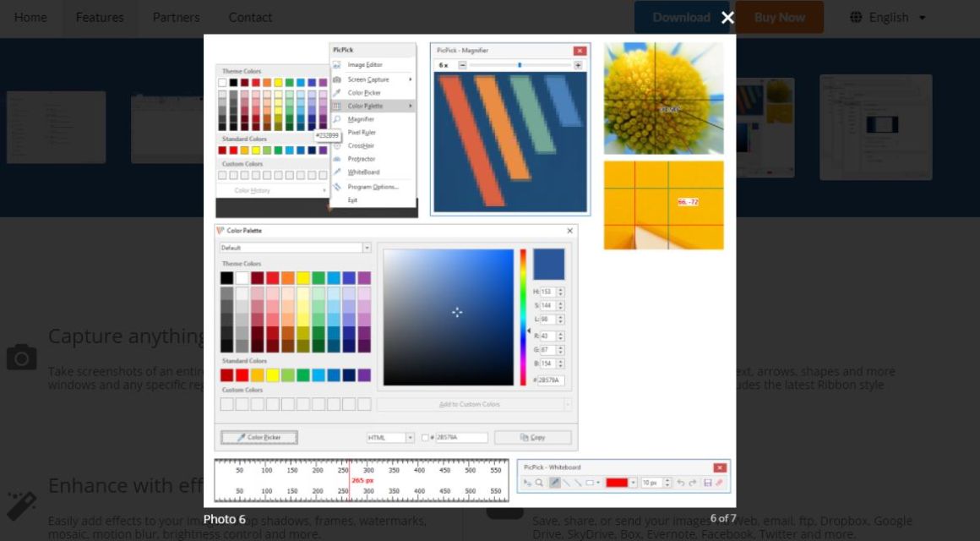Click the Buy Now button

[x=780, y=18]
